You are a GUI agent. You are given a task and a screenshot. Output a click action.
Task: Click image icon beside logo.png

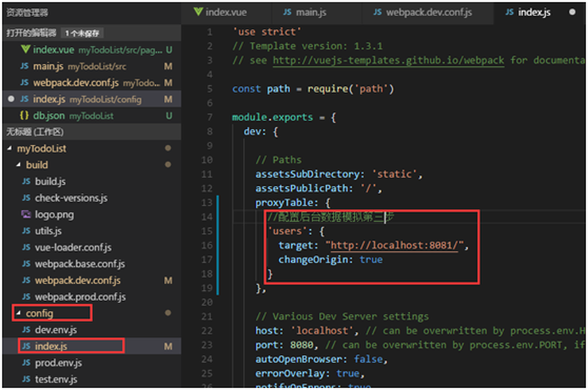click(26, 214)
